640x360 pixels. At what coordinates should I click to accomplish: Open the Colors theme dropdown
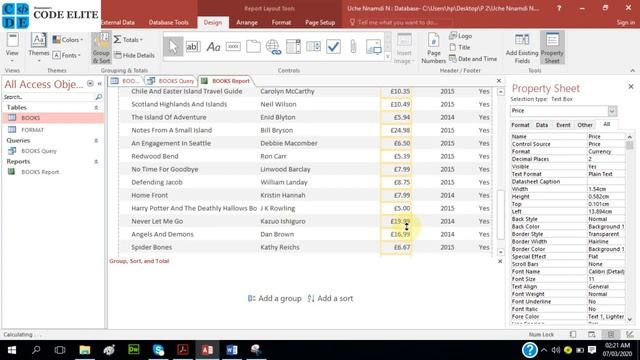click(68, 40)
